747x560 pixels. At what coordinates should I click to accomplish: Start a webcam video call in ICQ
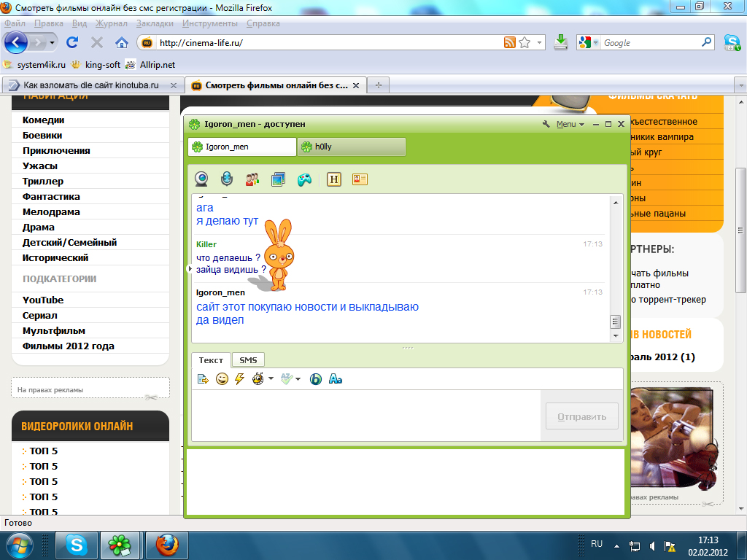201,179
